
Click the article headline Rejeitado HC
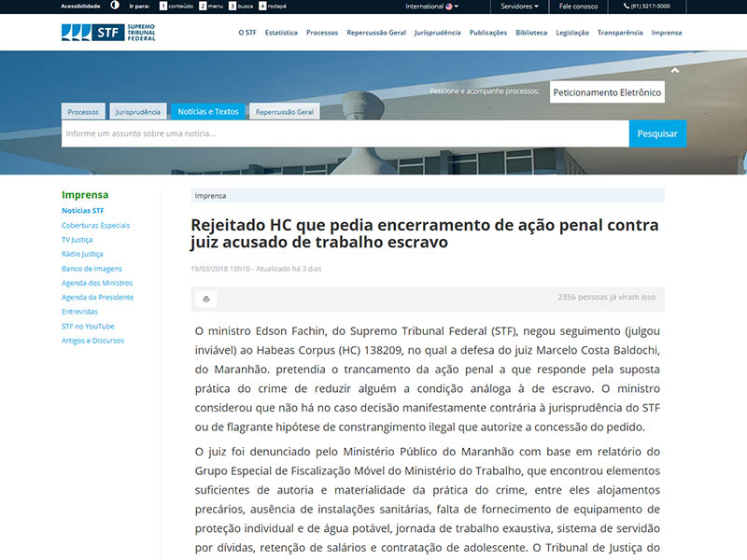click(x=425, y=233)
